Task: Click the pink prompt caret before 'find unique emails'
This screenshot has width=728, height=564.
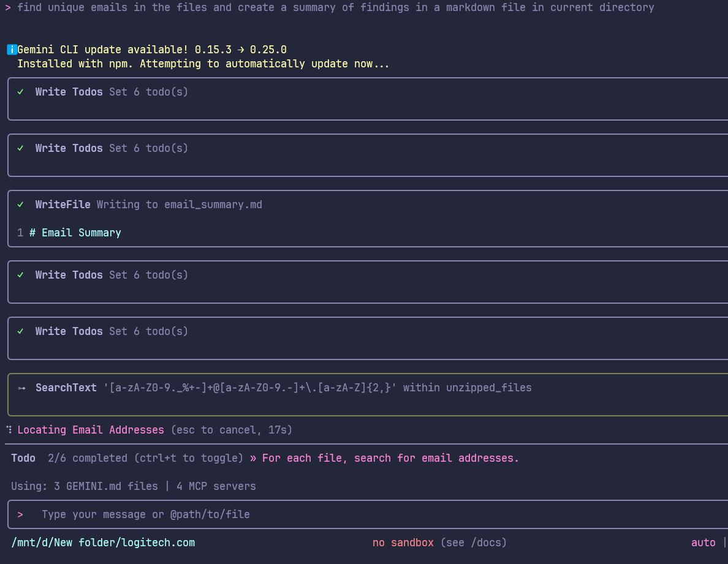Action: [x=8, y=7]
